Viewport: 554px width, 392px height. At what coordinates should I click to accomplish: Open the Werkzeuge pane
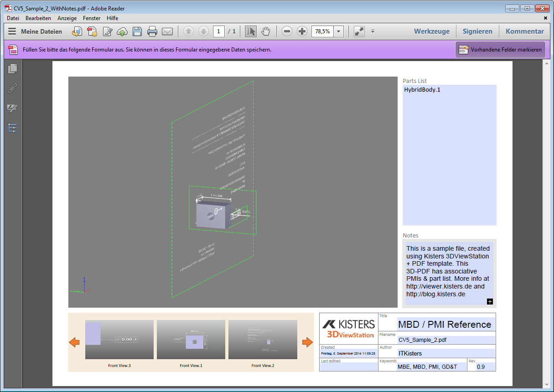432,31
